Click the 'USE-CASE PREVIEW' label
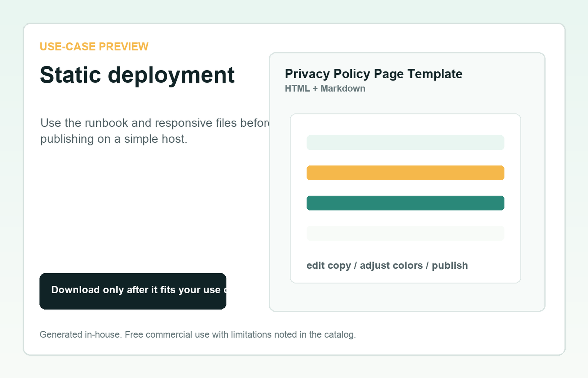This screenshot has width=588, height=378. point(94,47)
